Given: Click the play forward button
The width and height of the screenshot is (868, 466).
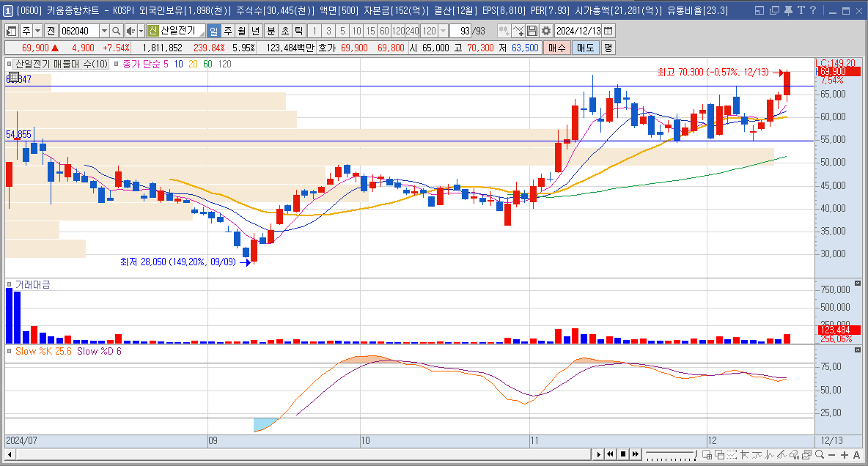Looking at the screenshot, I should point(598,454).
